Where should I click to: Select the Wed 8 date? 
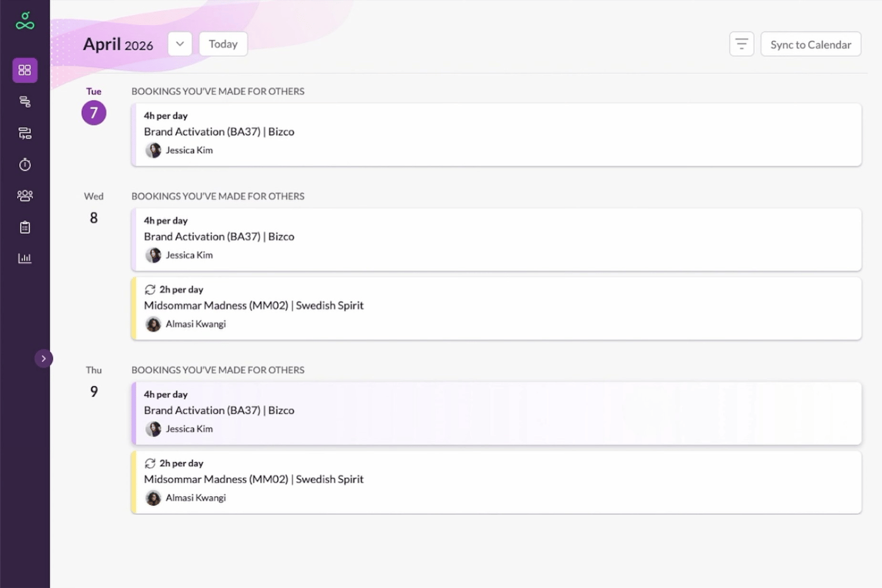[x=94, y=218]
